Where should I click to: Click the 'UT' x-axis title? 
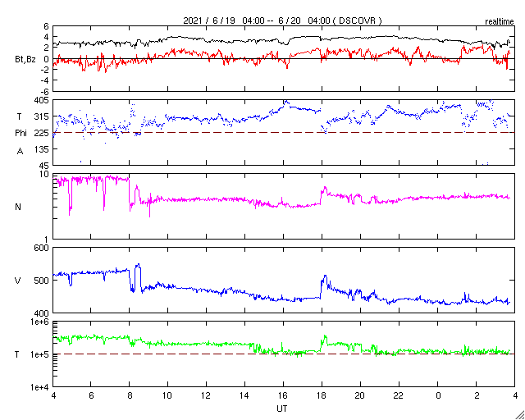(x=281, y=409)
